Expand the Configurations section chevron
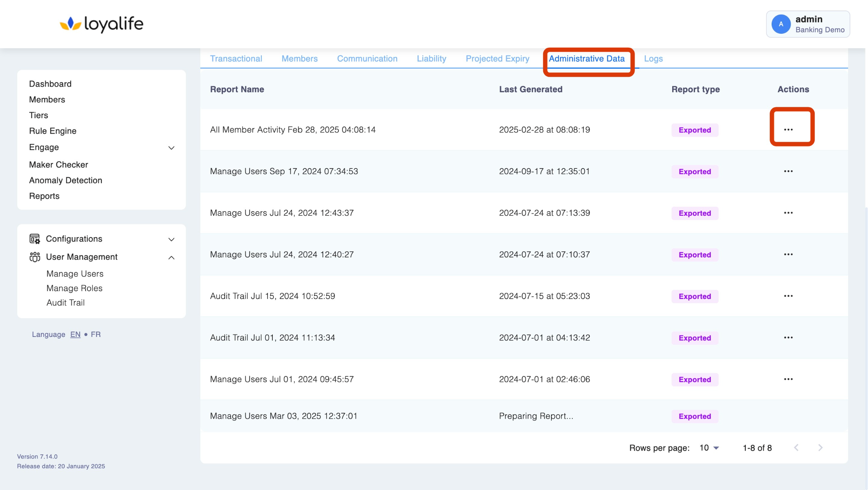 [171, 239]
